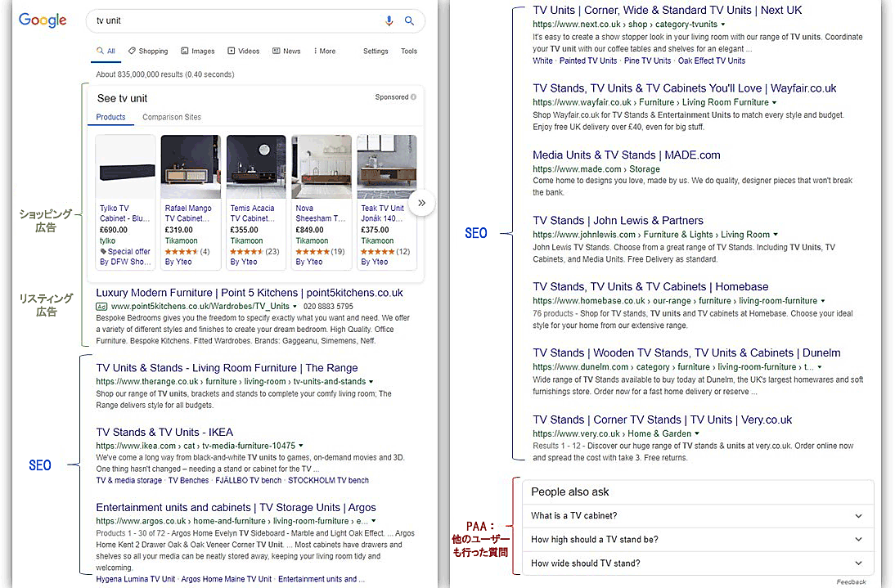
Task: Click the Tools button
Action: [409, 51]
